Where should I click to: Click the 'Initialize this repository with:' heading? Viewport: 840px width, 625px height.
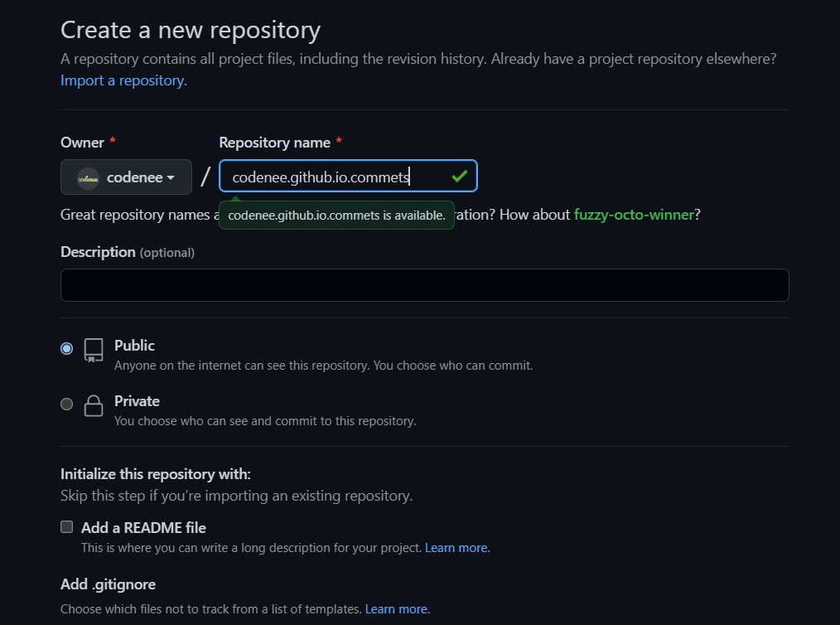coord(156,474)
